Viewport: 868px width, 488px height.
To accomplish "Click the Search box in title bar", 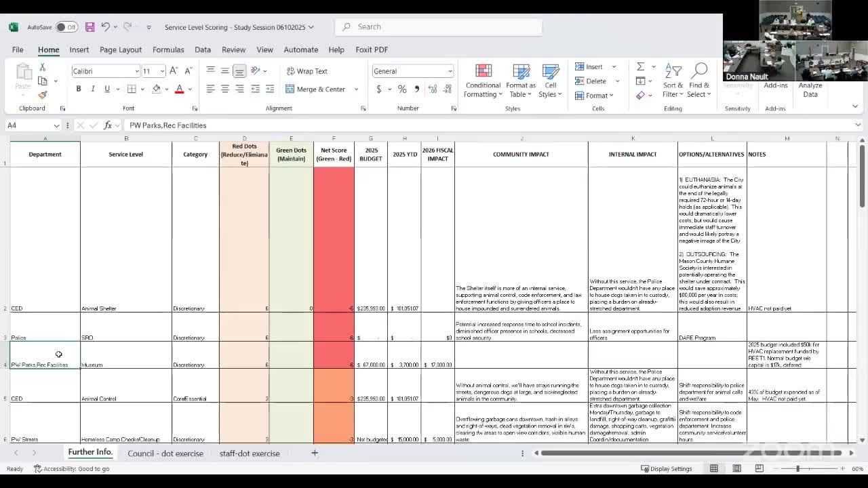I will pyautogui.click(x=438, y=26).
